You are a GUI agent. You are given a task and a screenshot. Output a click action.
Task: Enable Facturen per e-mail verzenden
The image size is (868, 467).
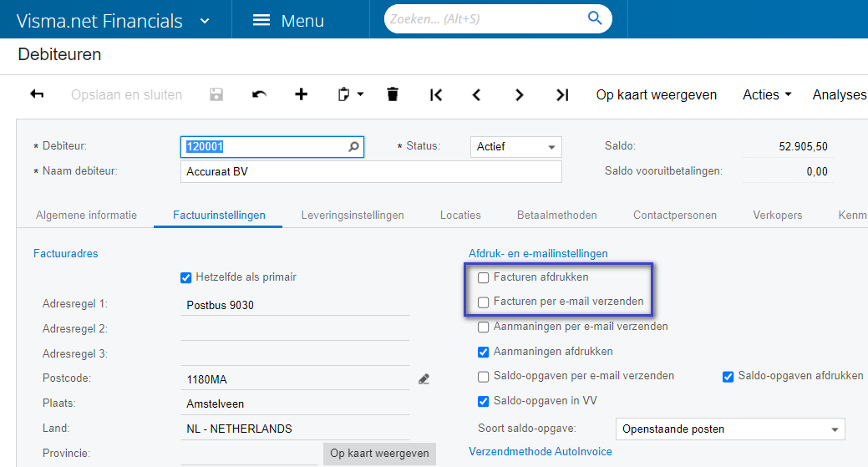(483, 302)
